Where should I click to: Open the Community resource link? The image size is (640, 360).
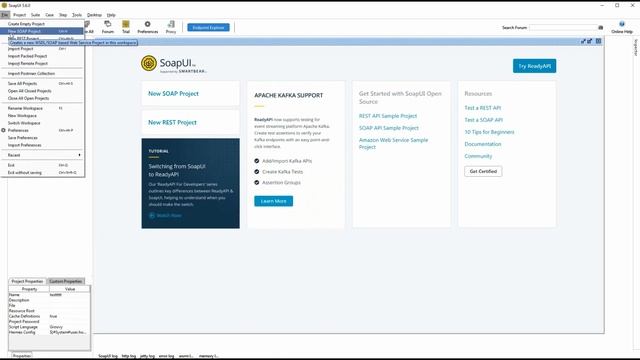pos(478,156)
